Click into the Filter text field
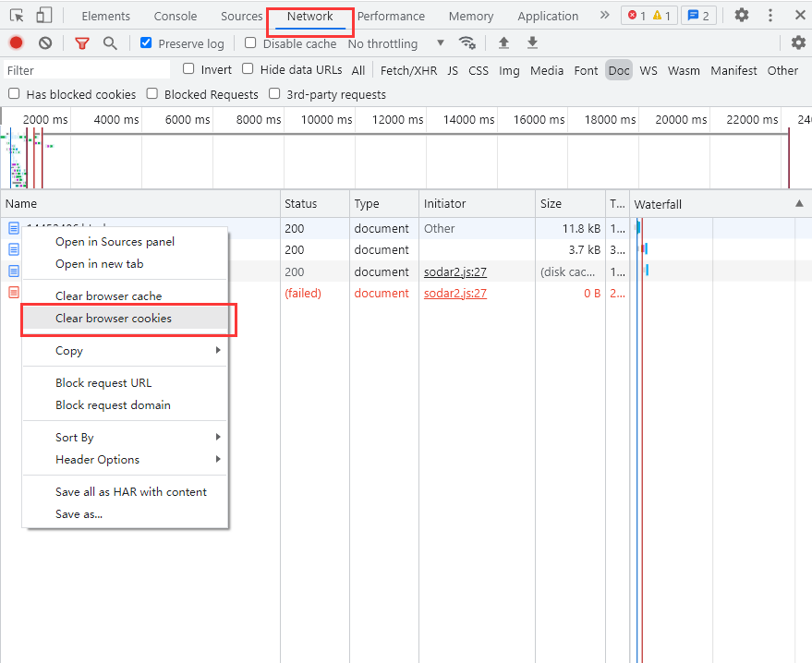812x663 pixels. click(87, 70)
